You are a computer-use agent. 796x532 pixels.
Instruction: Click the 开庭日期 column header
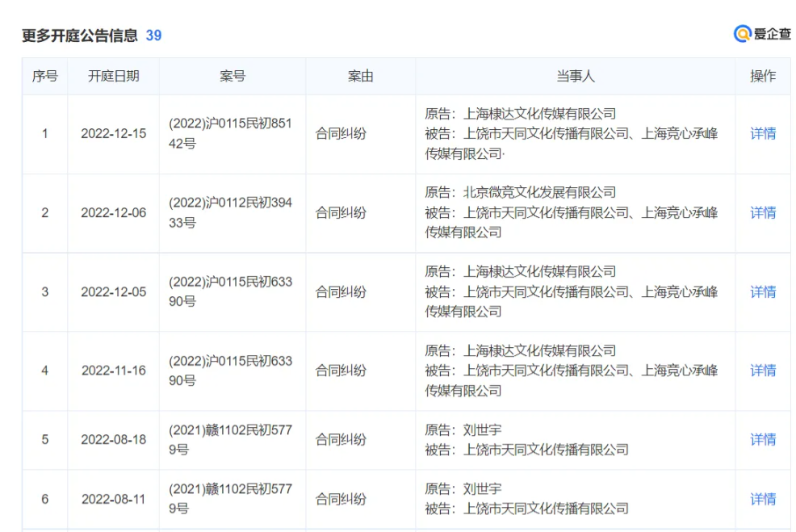tap(112, 76)
